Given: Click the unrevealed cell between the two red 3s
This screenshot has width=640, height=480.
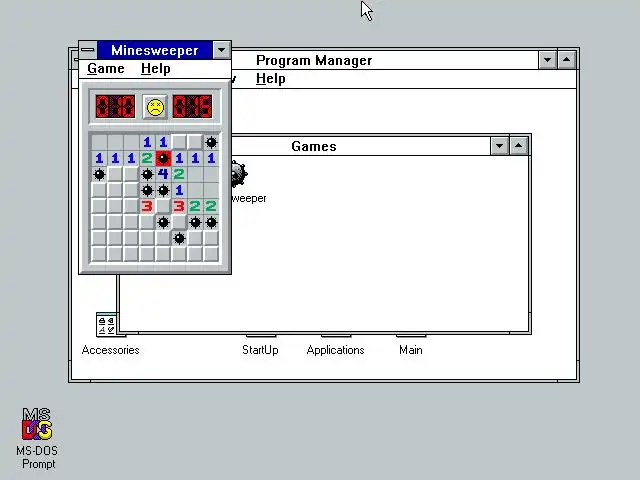Looking at the screenshot, I should [163, 206].
